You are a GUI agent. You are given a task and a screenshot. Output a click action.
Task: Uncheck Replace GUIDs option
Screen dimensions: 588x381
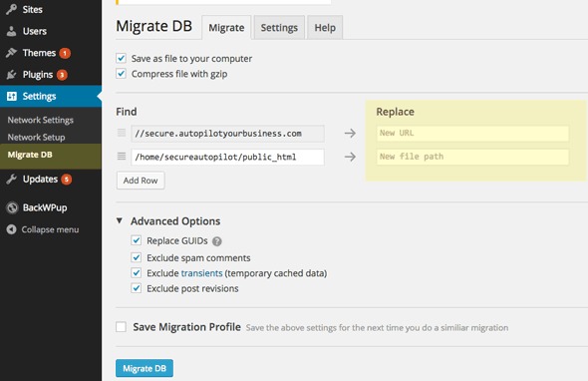point(137,240)
